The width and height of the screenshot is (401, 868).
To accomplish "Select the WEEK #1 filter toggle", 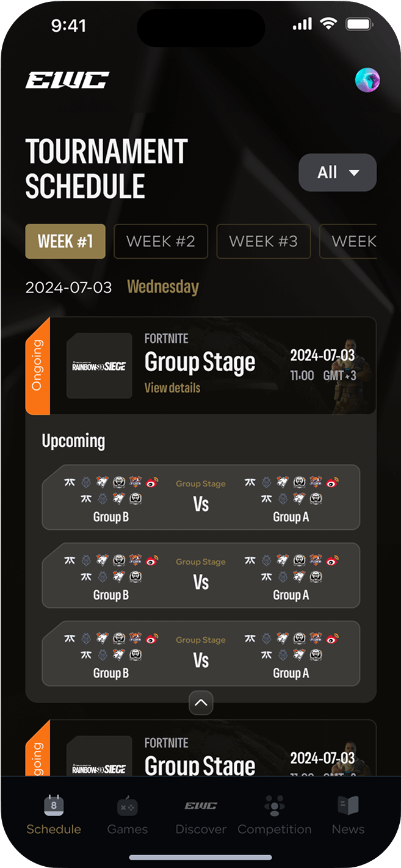I will point(65,241).
